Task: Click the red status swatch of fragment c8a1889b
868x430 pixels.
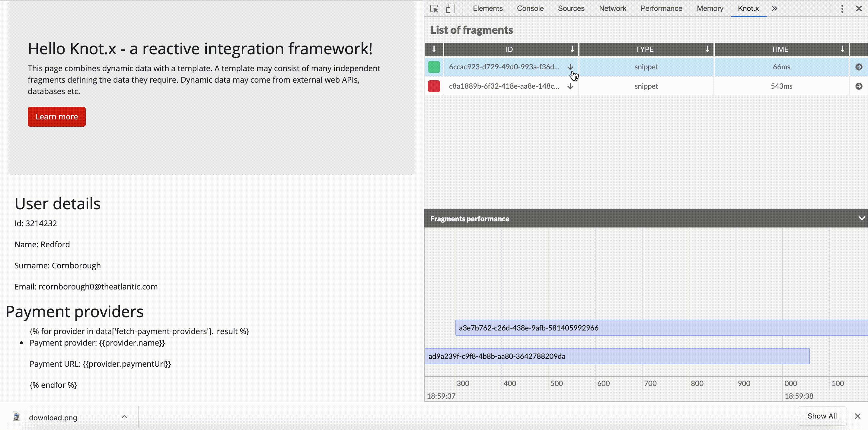Action: click(434, 86)
